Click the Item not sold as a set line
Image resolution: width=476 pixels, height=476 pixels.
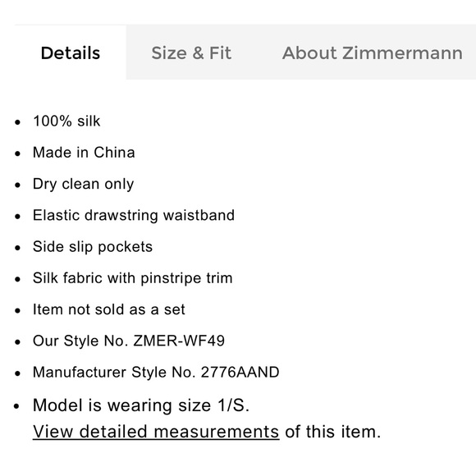click(x=108, y=309)
